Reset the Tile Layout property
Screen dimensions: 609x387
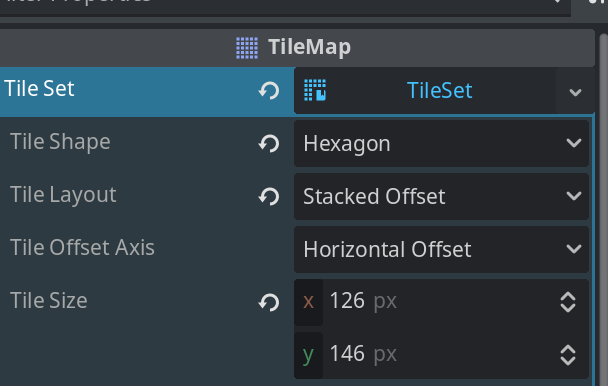click(x=269, y=197)
